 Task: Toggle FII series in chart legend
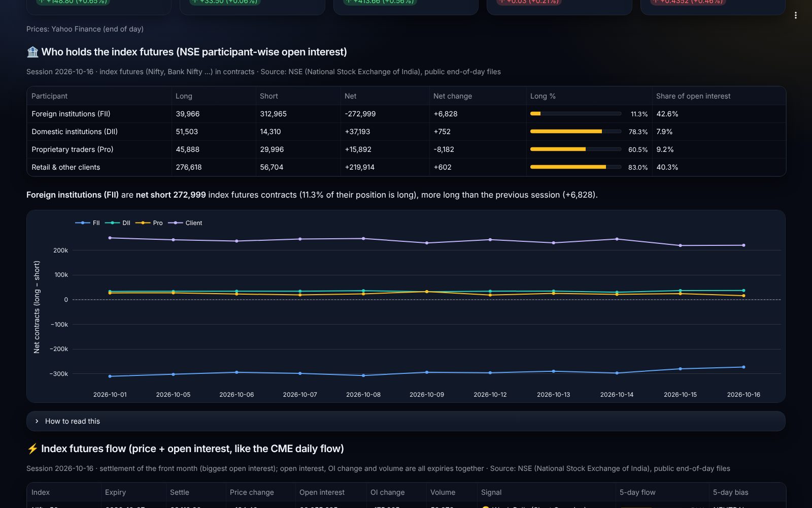point(88,223)
